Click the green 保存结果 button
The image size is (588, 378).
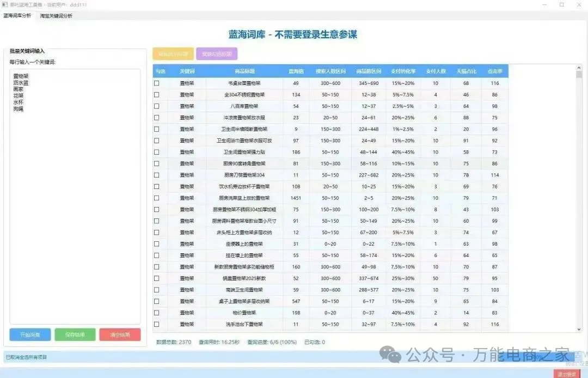click(x=75, y=334)
